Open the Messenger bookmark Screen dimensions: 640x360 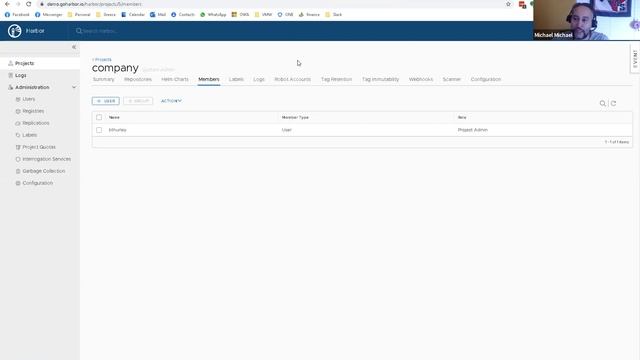click(49, 14)
